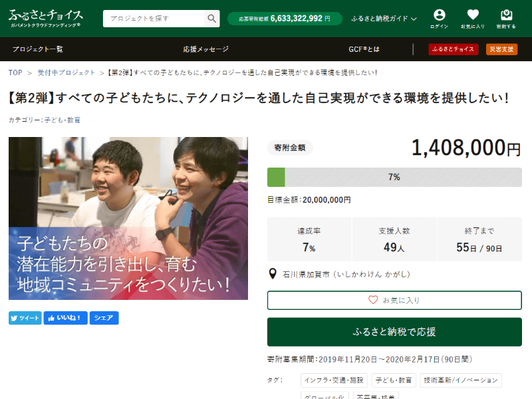
Task: Click the Facebook いいね! thumbs-up button
Action: [x=65, y=318]
